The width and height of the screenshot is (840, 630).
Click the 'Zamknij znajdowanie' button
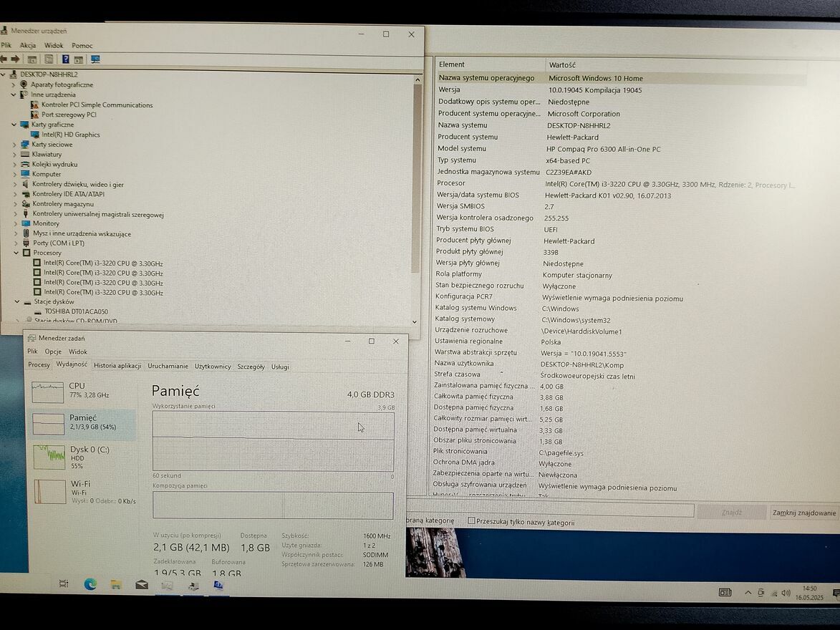(x=803, y=513)
